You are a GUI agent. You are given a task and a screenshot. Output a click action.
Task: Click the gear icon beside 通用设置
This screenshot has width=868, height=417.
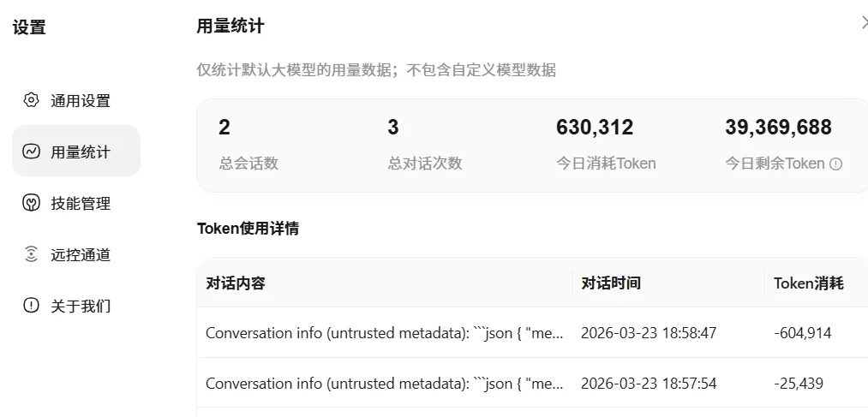pyautogui.click(x=31, y=100)
